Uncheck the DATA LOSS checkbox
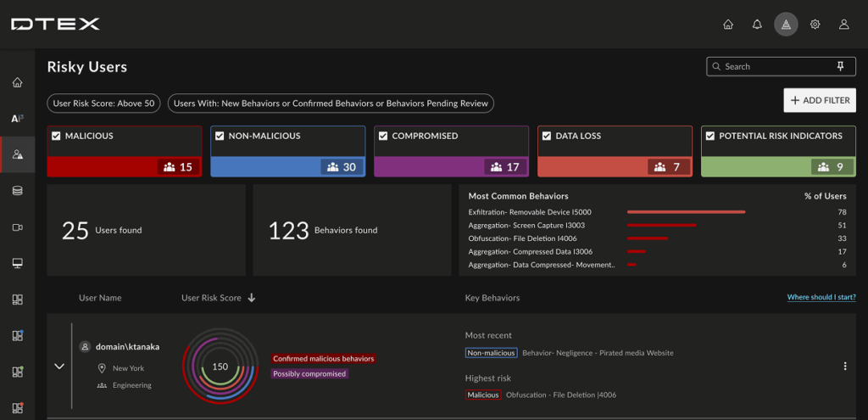 click(x=547, y=136)
